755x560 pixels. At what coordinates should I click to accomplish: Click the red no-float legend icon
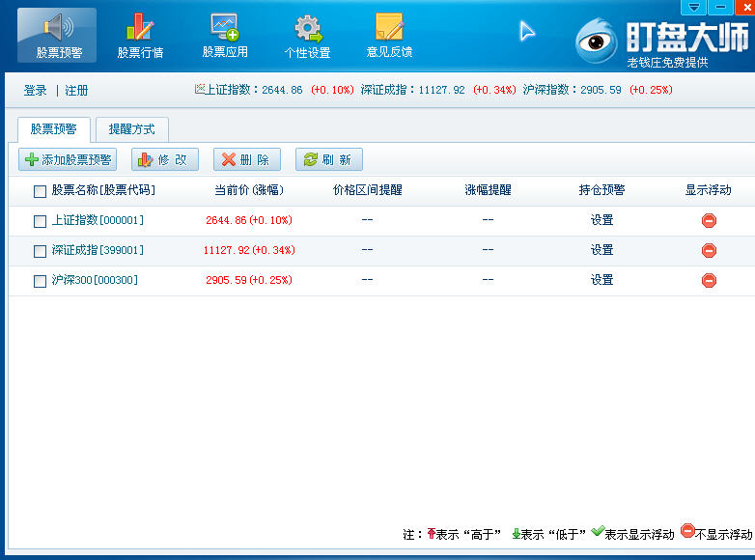[688, 531]
